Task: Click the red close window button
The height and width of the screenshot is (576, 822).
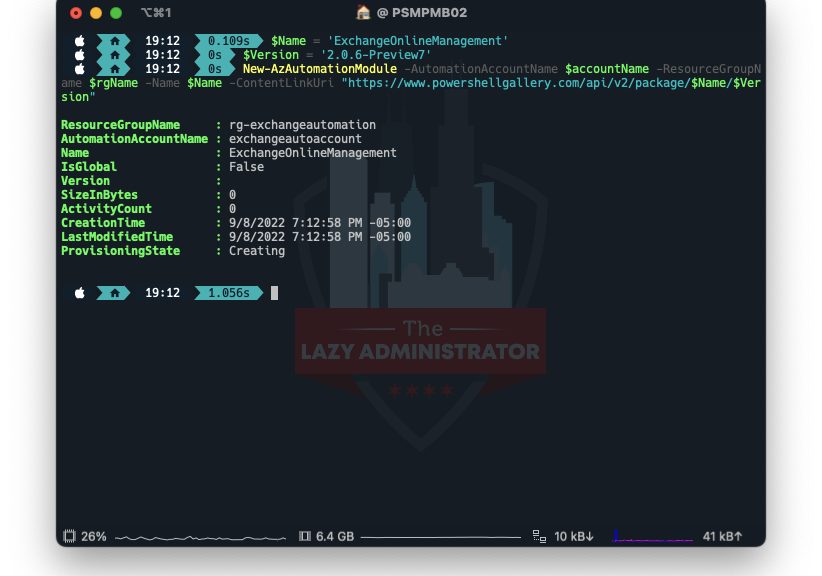Action: [76, 13]
